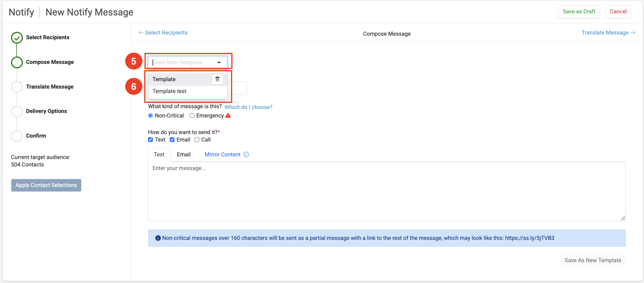Click the Delivery Options step circle
This screenshot has height=283, width=644.
(17, 111)
